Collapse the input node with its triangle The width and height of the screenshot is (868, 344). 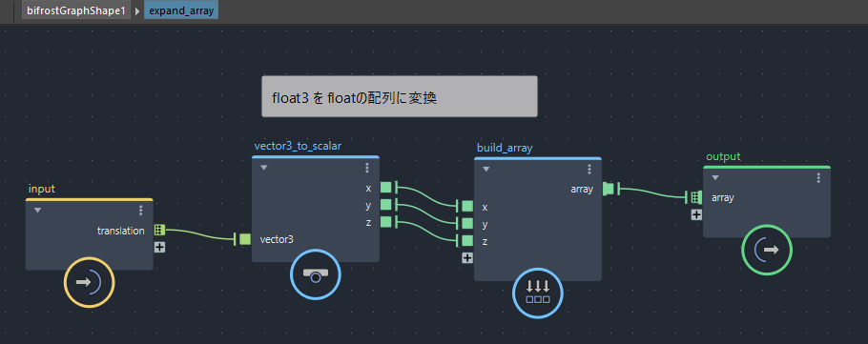click(x=37, y=211)
